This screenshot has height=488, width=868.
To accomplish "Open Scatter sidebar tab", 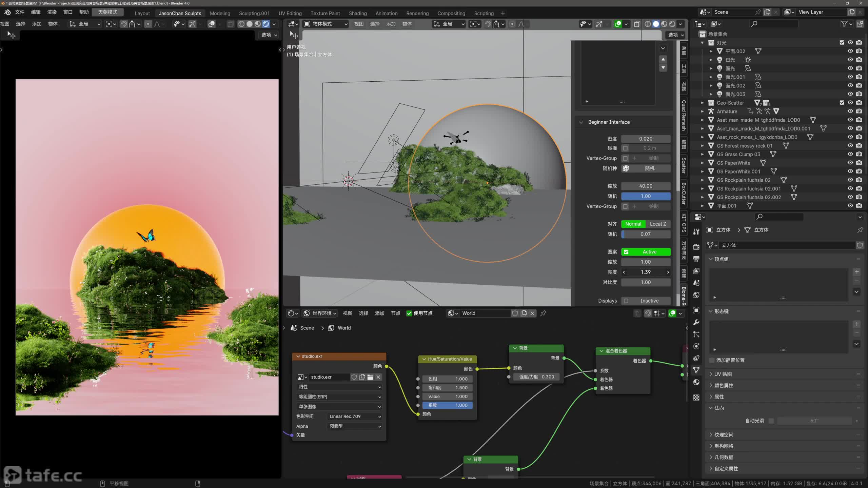I will pyautogui.click(x=684, y=165).
